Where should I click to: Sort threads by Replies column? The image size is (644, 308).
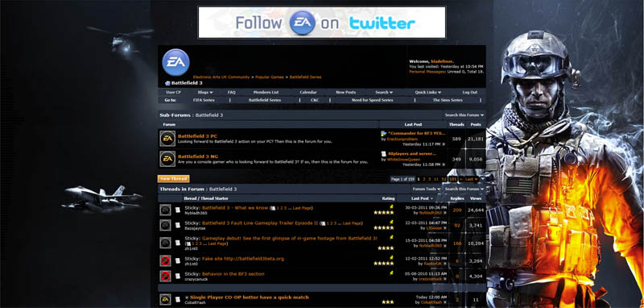pyautogui.click(x=457, y=198)
